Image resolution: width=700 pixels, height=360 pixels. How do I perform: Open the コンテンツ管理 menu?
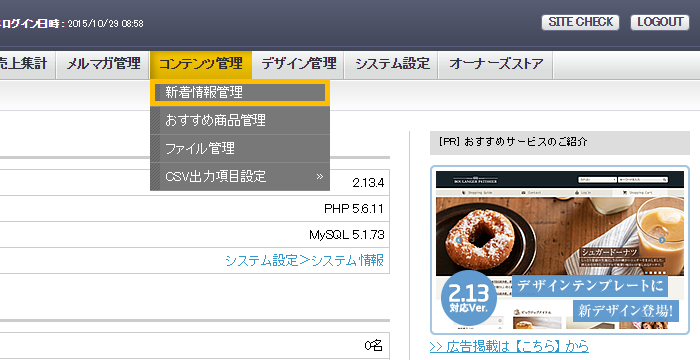click(x=201, y=64)
